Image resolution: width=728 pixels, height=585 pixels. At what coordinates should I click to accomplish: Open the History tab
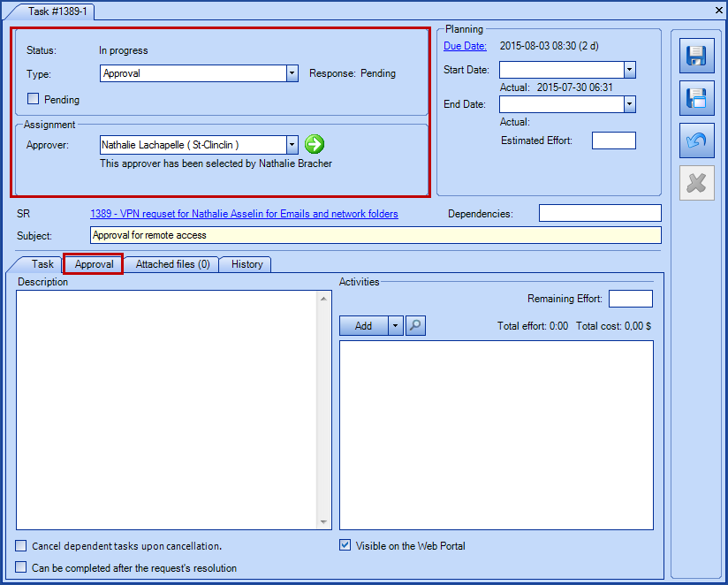pyautogui.click(x=245, y=263)
